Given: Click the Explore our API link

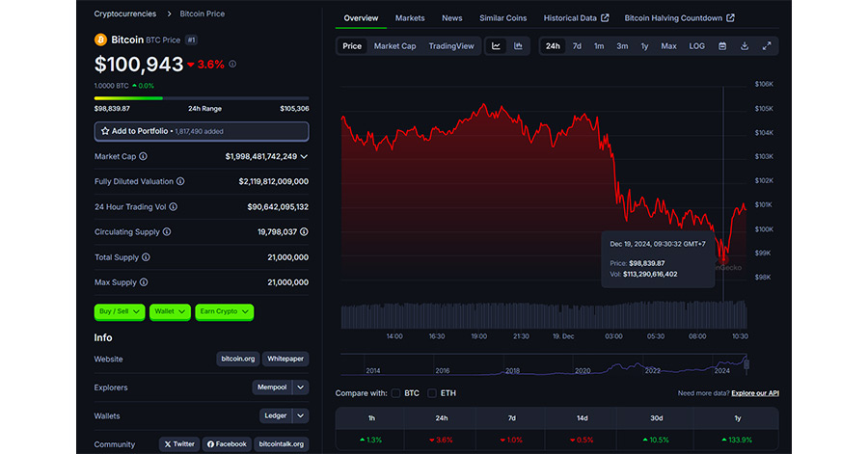Looking at the screenshot, I should 755,393.
